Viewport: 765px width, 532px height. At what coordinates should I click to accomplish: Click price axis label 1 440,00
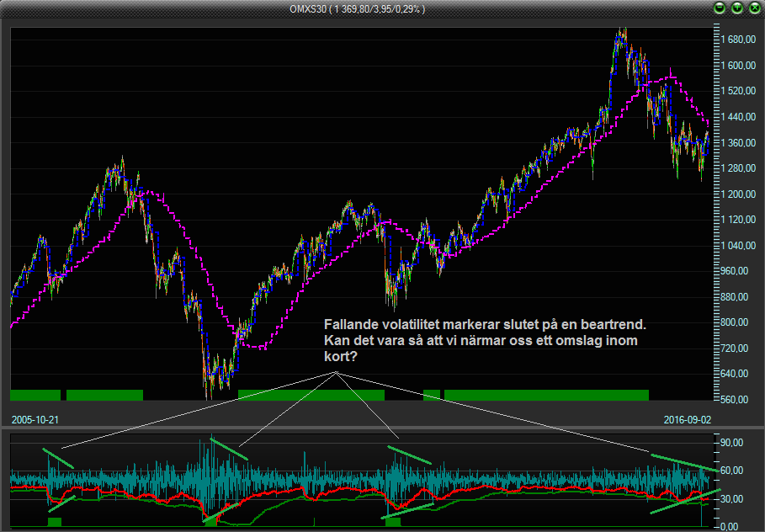pos(738,117)
